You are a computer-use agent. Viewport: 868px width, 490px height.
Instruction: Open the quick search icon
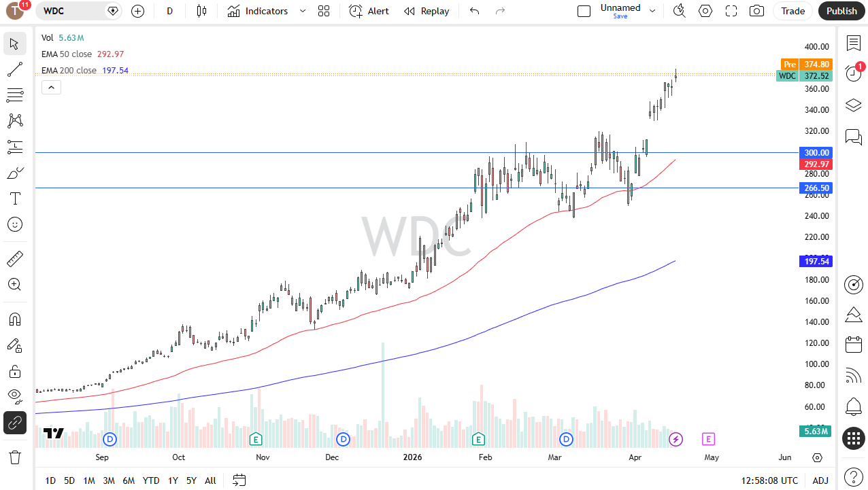(x=679, y=11)
